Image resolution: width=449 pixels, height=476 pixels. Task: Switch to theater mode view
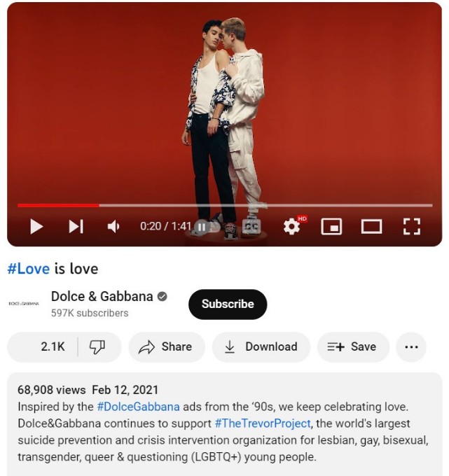tap(371, 227)
